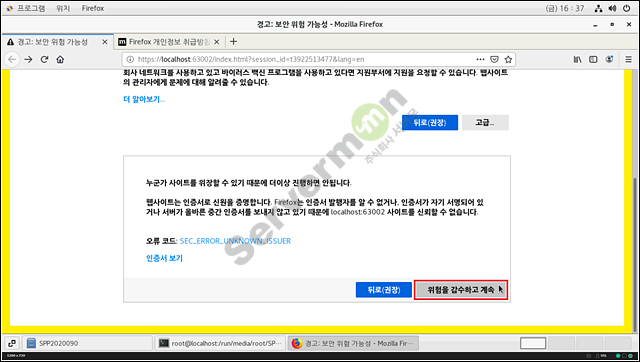Reload the current page

click(x=44, y=60)
